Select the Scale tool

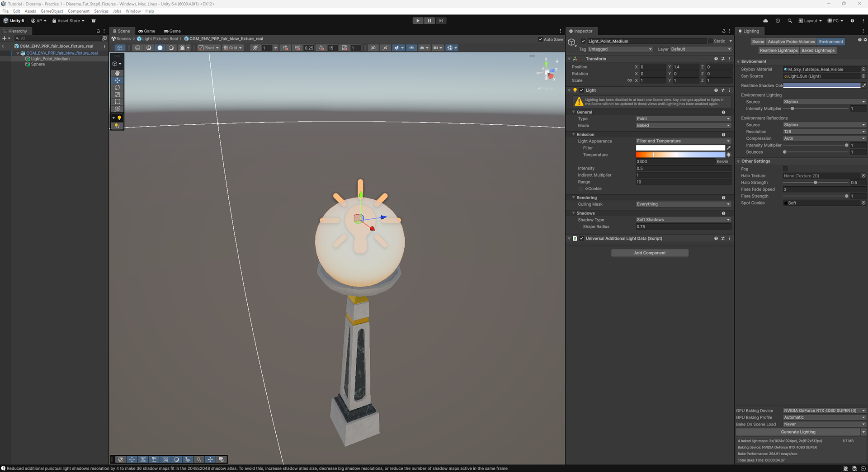(117, 94)
